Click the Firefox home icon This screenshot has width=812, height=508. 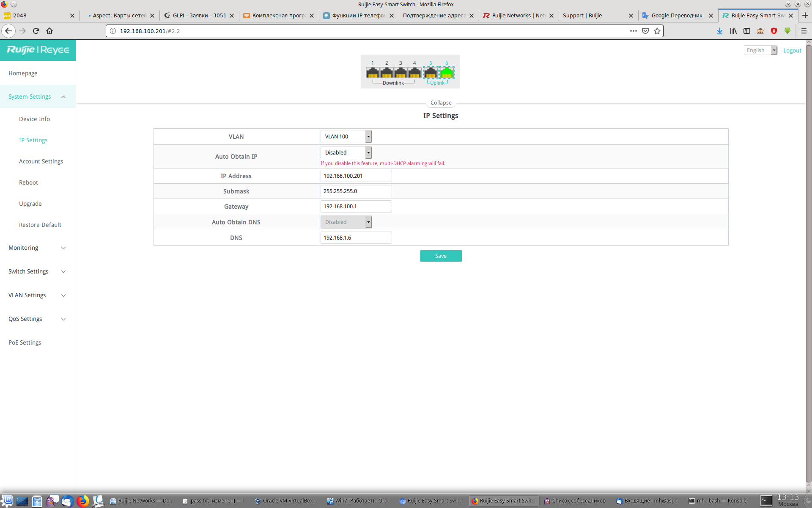(x=49, y=31)
